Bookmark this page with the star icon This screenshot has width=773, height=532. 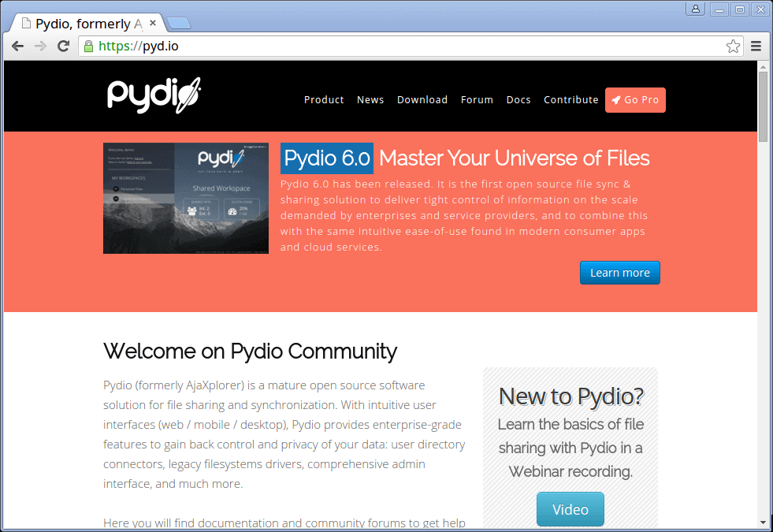coord(733,47)
